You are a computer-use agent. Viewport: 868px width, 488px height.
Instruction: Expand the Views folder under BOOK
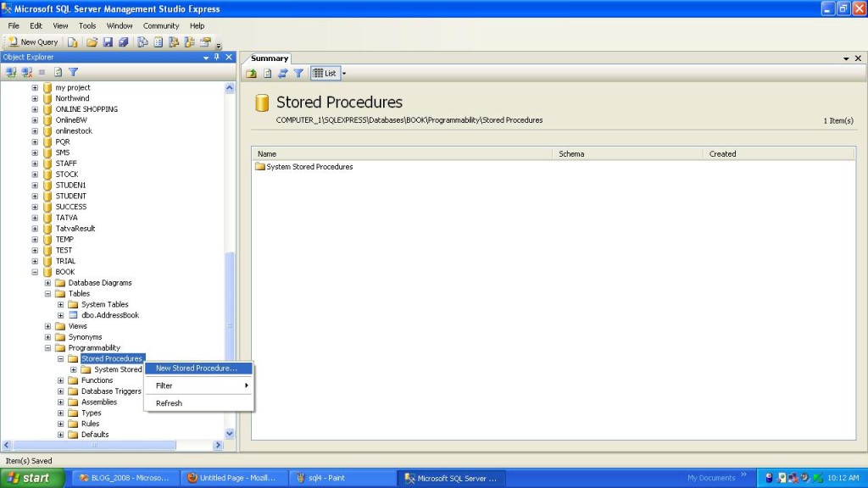(50, 325)
